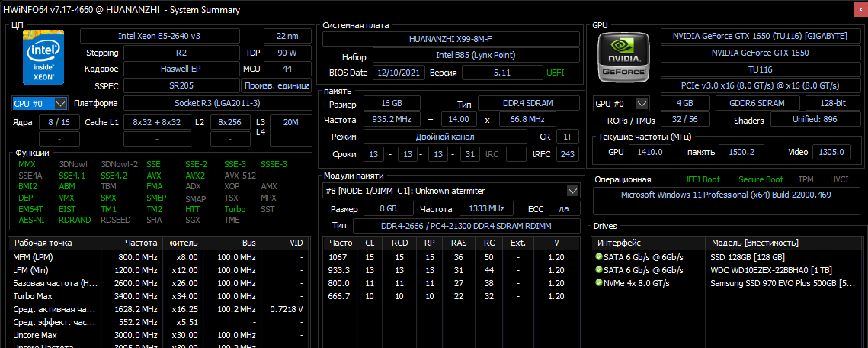Click the Intel Xeon E5-2640 v3 name field
Viewport: 868px width, 348px height.
[x=159, y=36]
